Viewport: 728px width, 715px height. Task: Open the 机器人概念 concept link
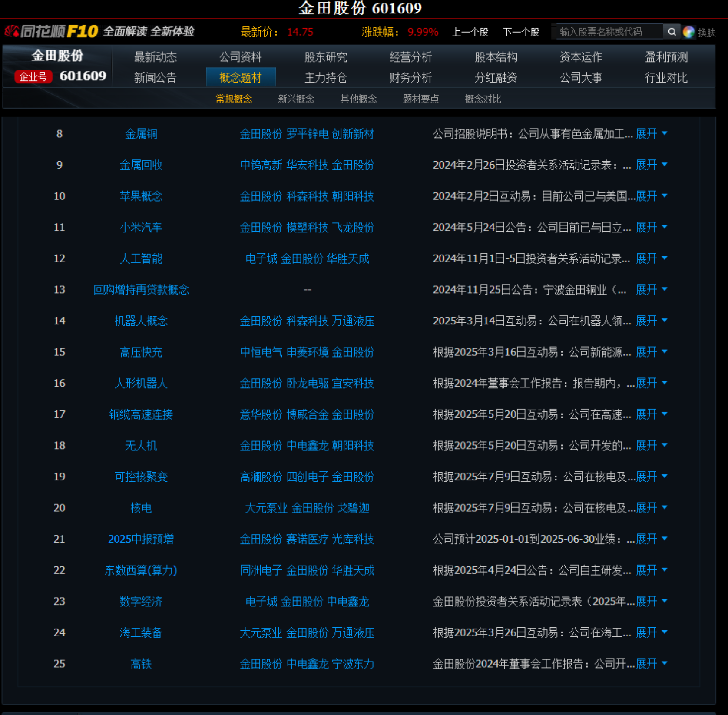[141, 321]
